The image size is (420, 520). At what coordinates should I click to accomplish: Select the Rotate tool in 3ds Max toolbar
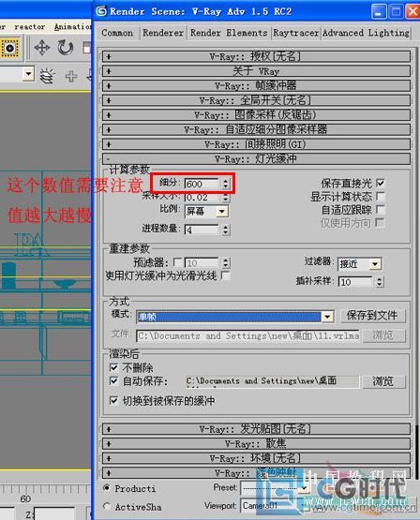tap(66, 48)
